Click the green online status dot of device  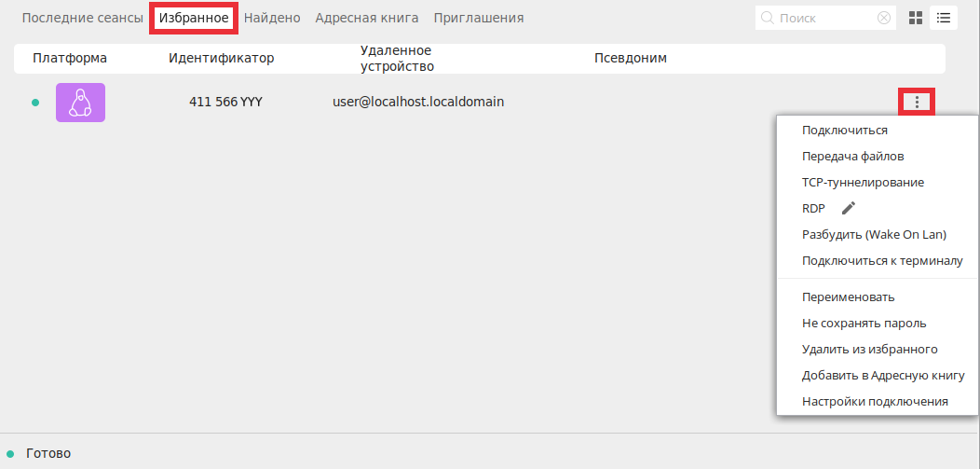coord(35,103)
